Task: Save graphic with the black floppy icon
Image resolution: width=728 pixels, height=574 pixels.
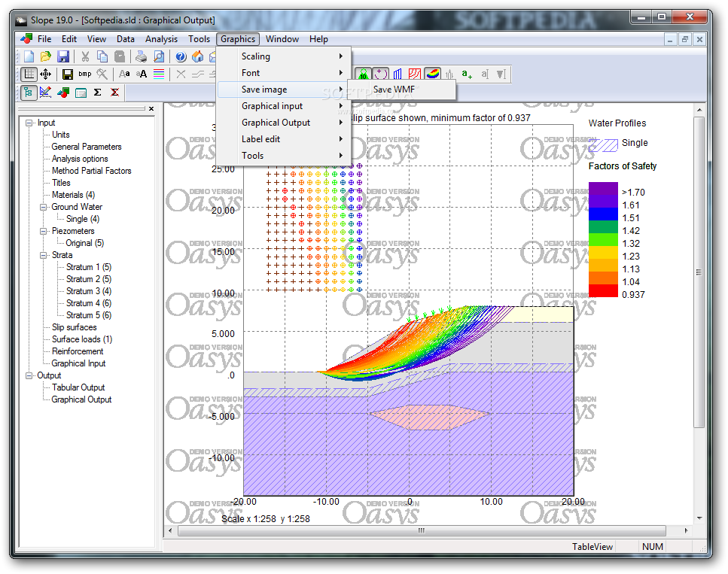Action: point(67,74)
